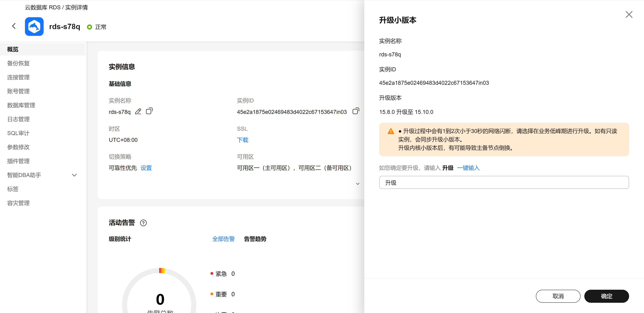Confirm upgrade with 确定 button
Screen dimensions: 644x313
[606, 296]
